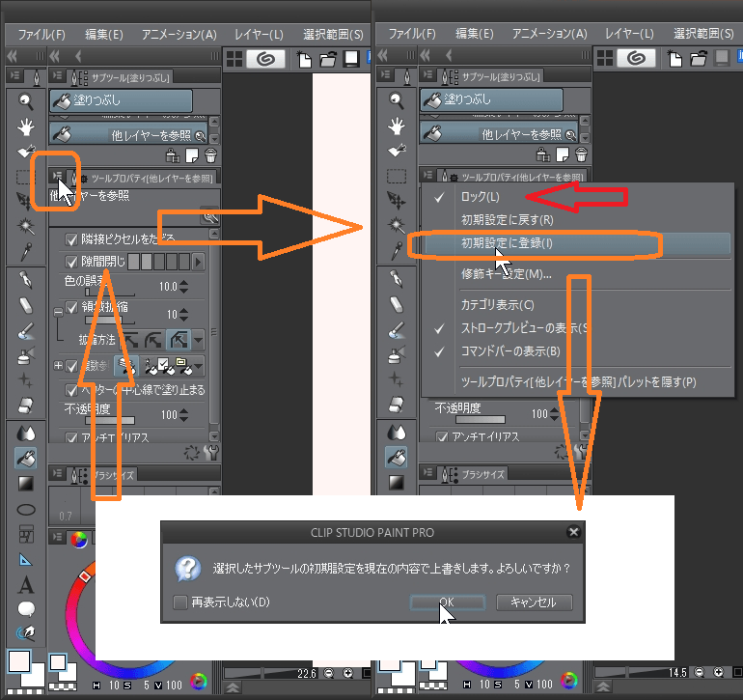Screen dimensions: 743x700
Task: Click OK in CLIP STUDIO PAINT PRO dialog
Action: 448,602
